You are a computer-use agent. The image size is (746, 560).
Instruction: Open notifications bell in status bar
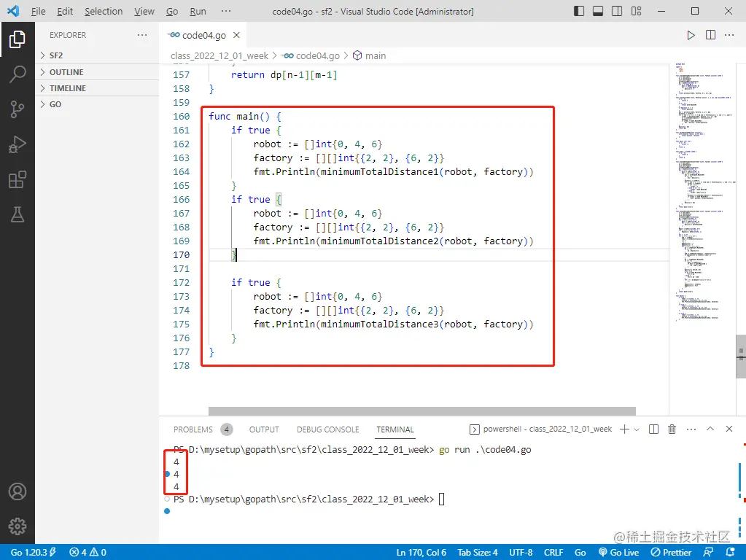pyautogui.click(x=730, y=553)
